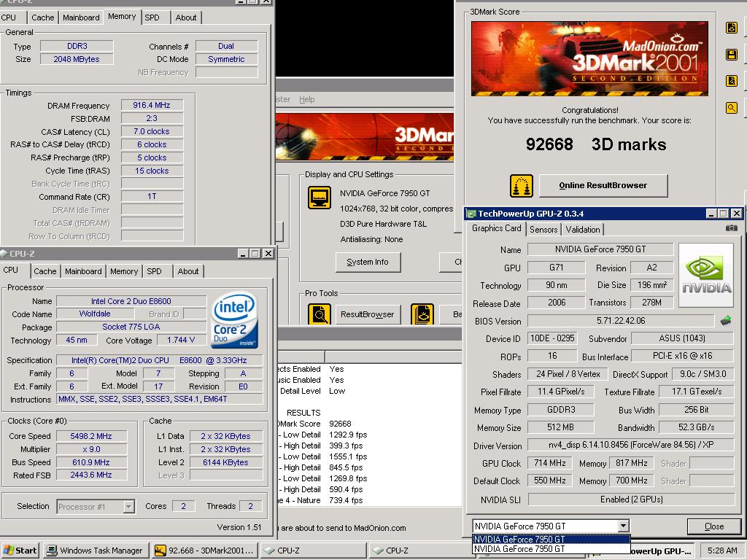Click the NVIDIA logo in GPU-Z
The width and height of the screenshot is (747, 560).
click(706, 275)
